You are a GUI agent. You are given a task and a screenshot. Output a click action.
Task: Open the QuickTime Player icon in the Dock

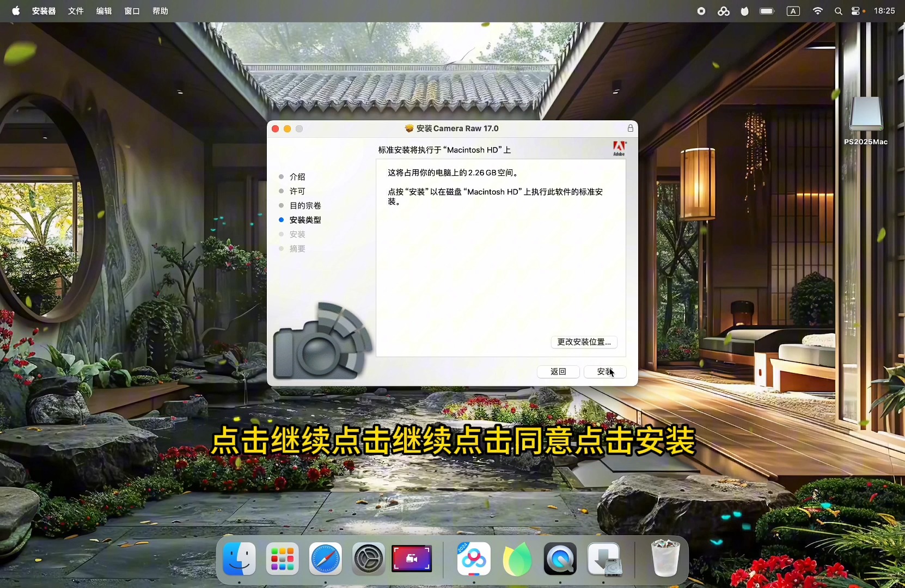pos(560,559)
